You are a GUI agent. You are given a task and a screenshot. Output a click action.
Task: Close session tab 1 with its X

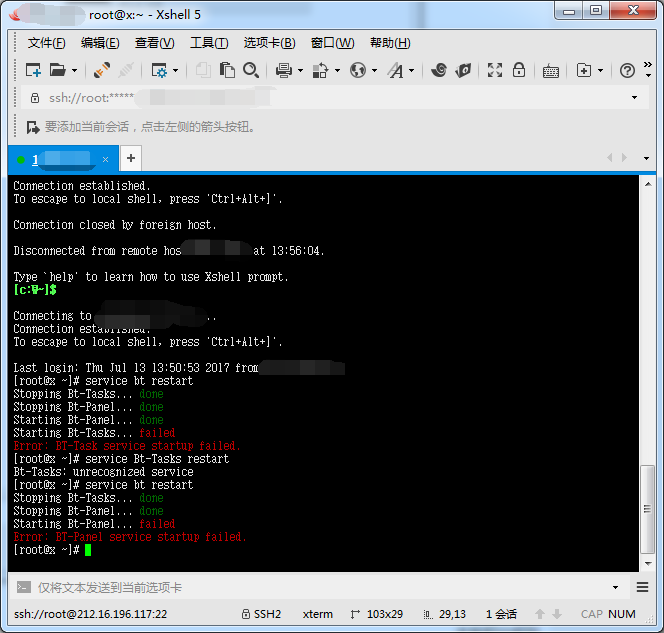pos(105,160)
